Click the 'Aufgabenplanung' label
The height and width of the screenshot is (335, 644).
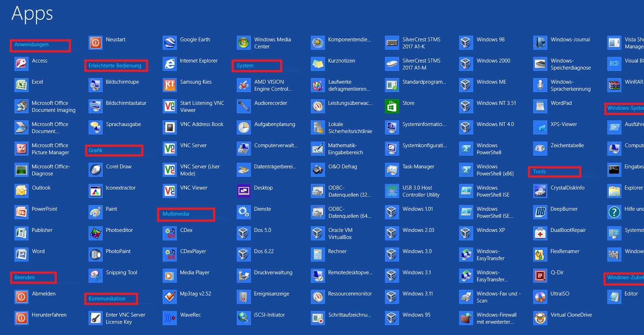point(275,124)
